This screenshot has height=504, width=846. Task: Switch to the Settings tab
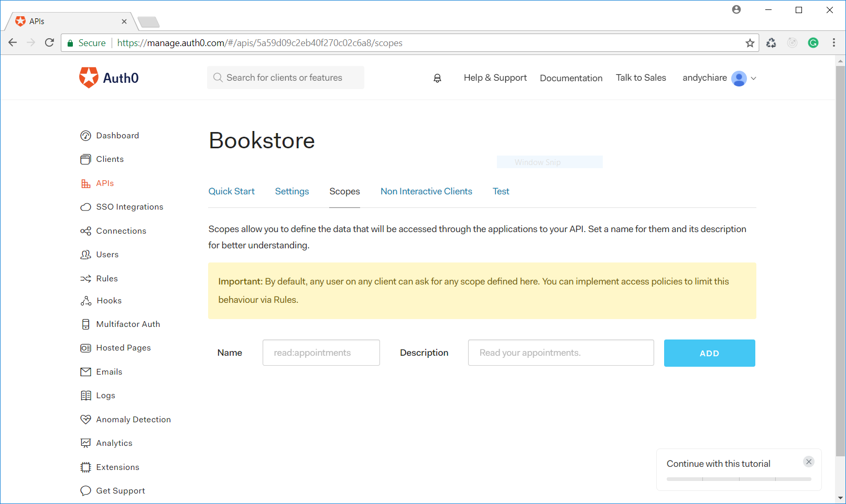(x=292, y=191)
